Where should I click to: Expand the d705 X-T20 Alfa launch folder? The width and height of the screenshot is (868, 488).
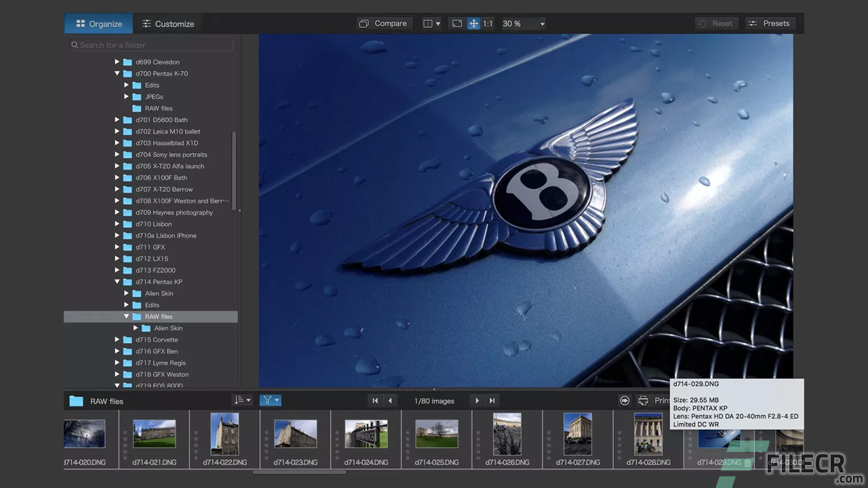[x=117, y=166]
